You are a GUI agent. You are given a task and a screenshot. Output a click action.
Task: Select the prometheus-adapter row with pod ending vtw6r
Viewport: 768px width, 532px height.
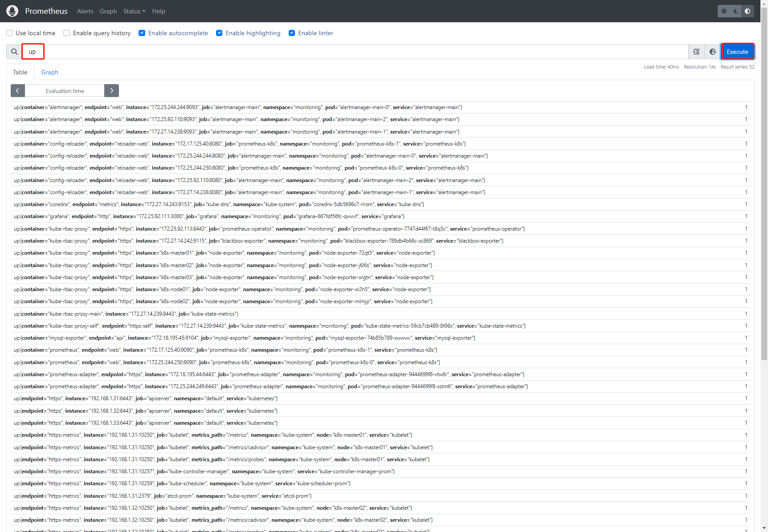[x=380, y=374]
